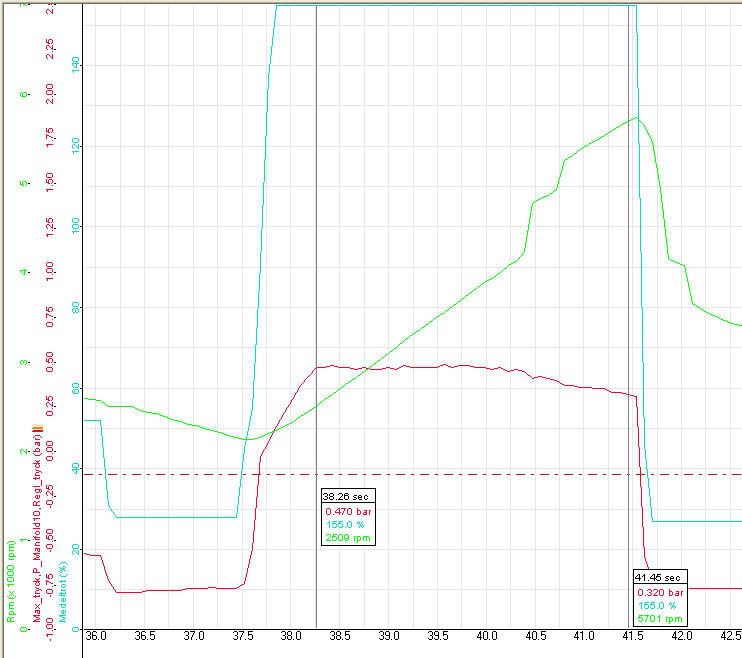
Task: Click the 36.0 tick on time axis
Action: coord(96,635)
